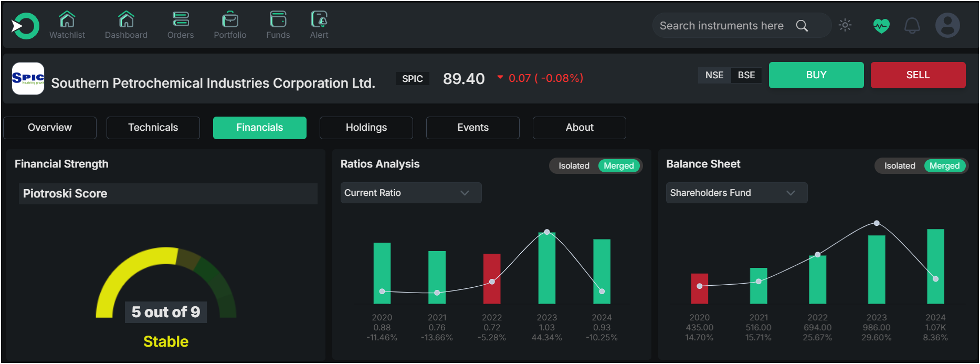Click the 2021 ratio value 0.76
This screenshot has height=364, width=980.
437,328
